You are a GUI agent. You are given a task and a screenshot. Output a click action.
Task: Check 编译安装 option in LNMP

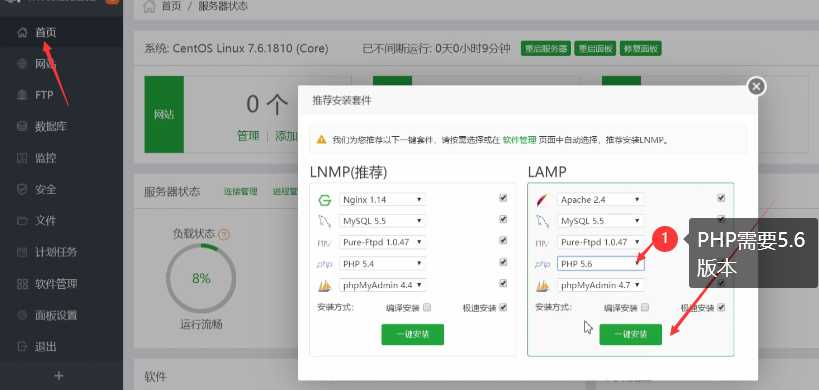click(427, 308)
